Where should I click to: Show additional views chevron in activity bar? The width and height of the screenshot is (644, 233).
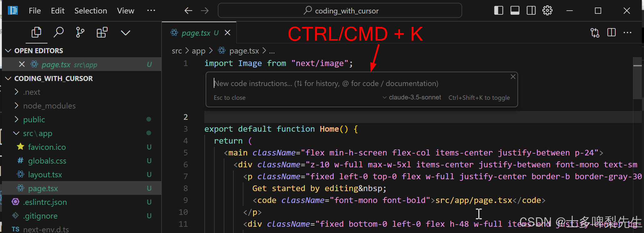(126, 33)
